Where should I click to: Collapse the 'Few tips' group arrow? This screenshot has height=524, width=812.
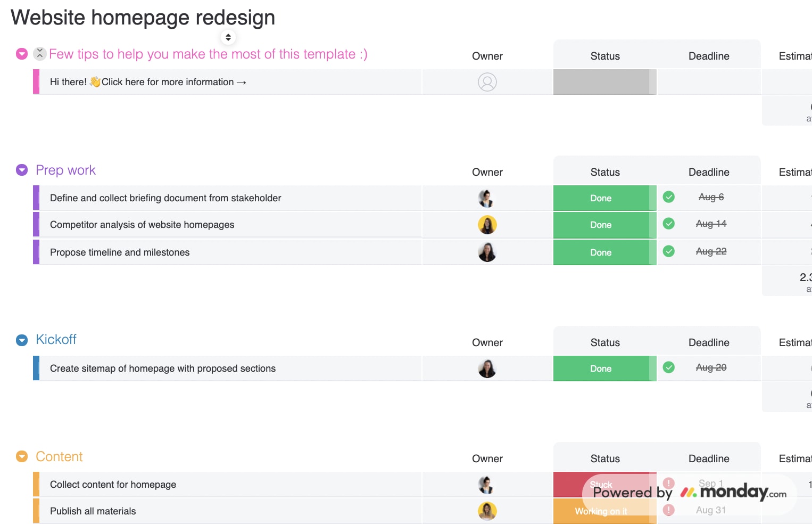click(22, 54)
